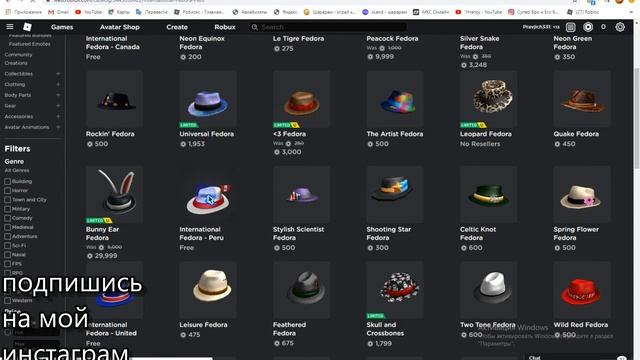The width and height of the screenshot is (640, 360).
Task: Open the Create tab
Action: (177, 27)
